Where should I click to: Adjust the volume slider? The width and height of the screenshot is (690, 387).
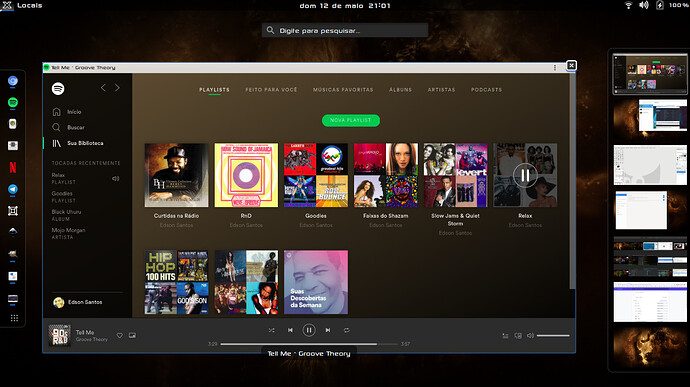click(553, 335)
